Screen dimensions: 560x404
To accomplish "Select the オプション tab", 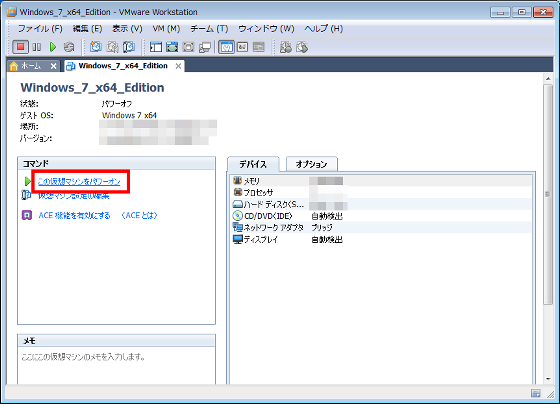I will point(311,164).
